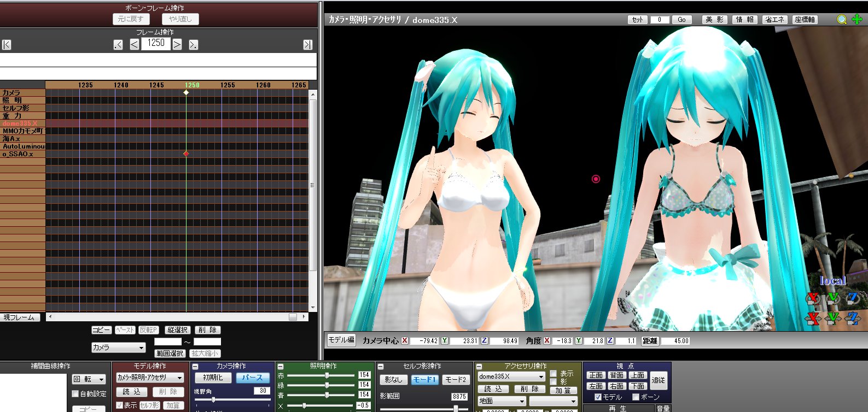Jump to the first frame

[7, 45]
